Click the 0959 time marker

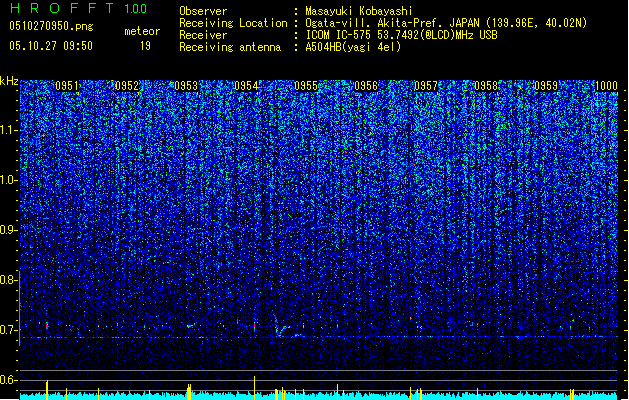click(x=546, y=86)
